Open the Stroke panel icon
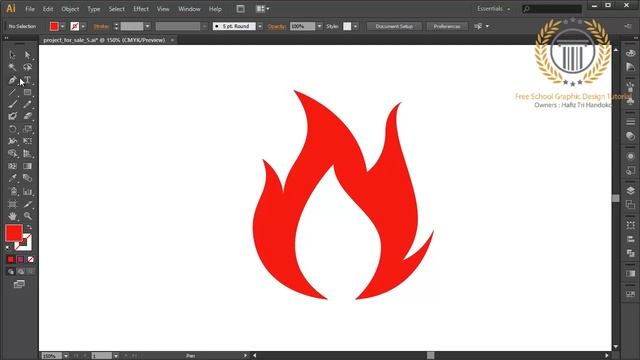The height and width of the screenshot is (360, 640). coord(630,122)
